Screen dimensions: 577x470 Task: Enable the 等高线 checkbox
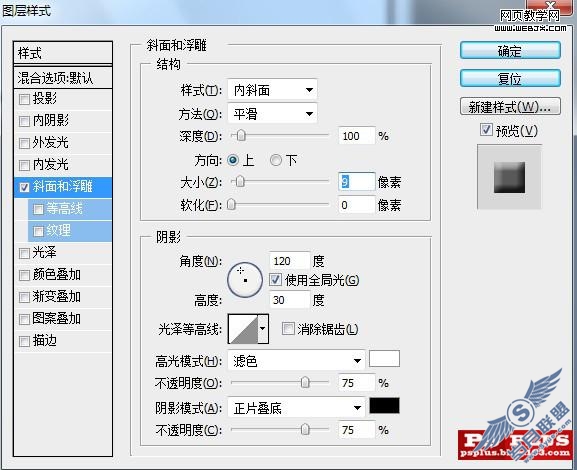click(38, 209)
